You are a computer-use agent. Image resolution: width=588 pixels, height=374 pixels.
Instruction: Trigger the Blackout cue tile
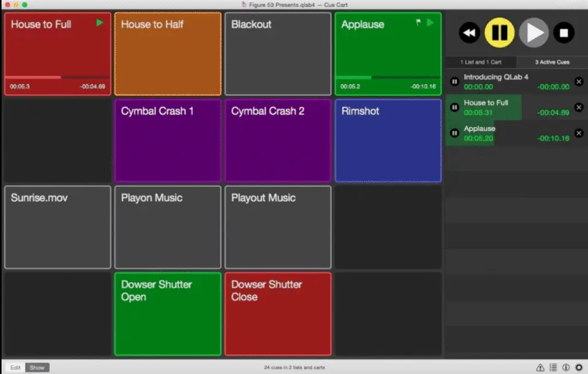click(x=278, y=54)
